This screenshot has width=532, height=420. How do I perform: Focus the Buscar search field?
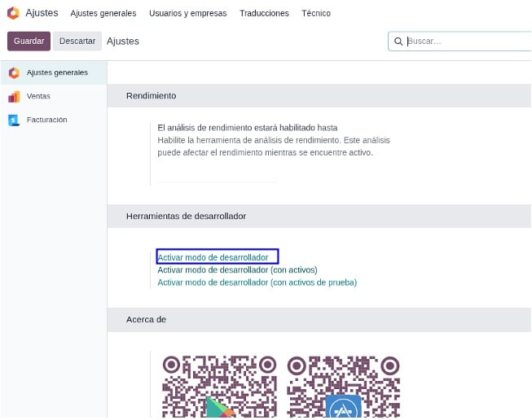468,42
